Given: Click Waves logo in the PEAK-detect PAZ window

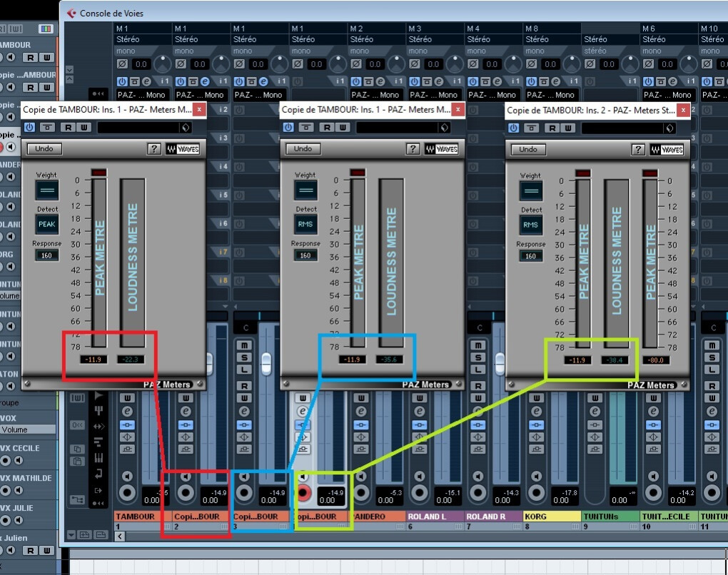Looking at the screenshot, I should (183, 149).
